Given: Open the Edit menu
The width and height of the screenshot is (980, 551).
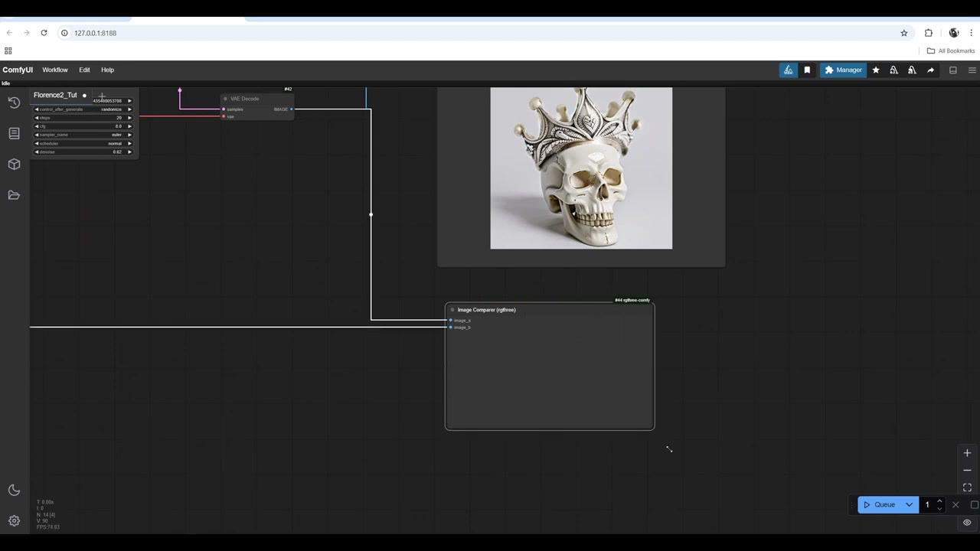Looking at the screenshot, I should click(x=84, y=70).
